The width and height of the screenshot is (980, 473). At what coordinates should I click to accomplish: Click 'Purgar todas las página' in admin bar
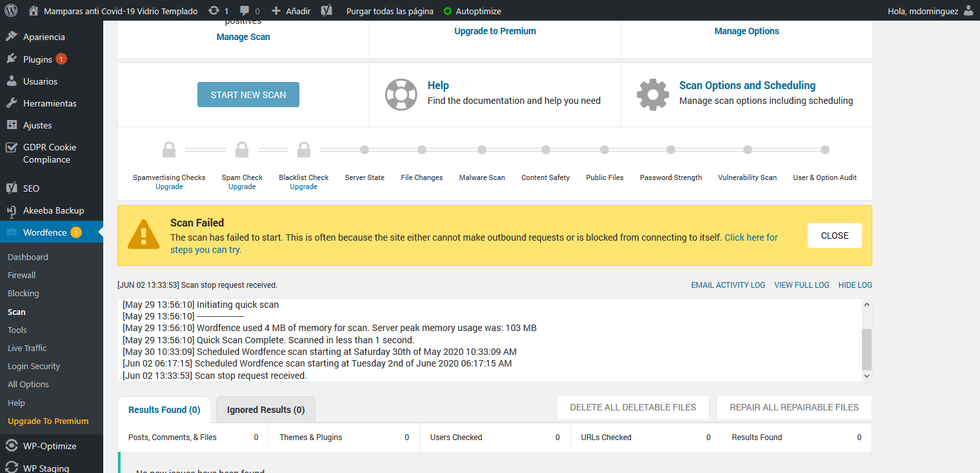390,11
